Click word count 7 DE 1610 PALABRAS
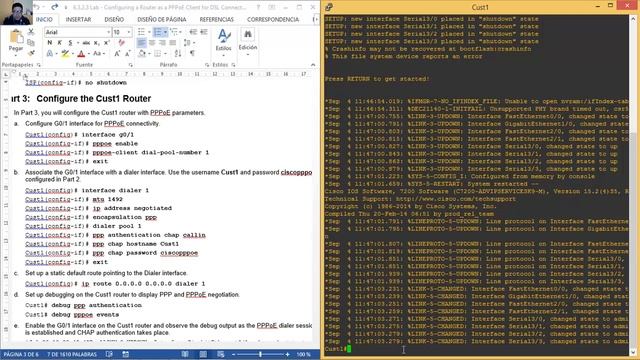 (72, 354)
